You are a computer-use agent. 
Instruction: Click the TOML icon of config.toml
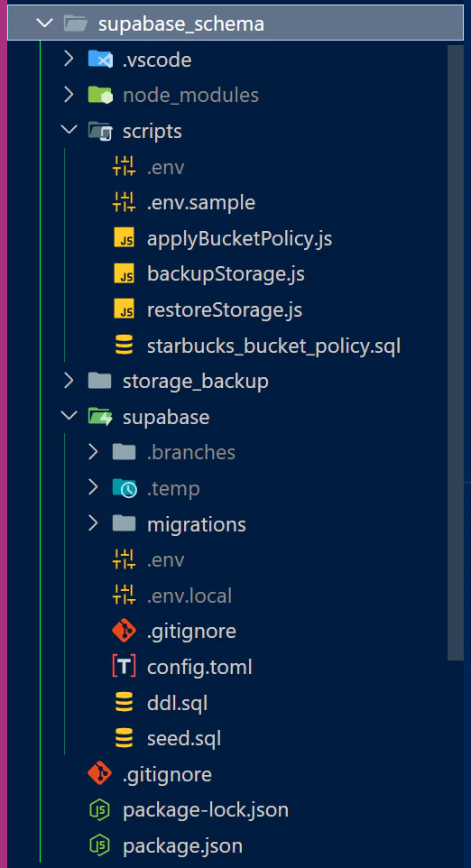(x=124, y=667)
